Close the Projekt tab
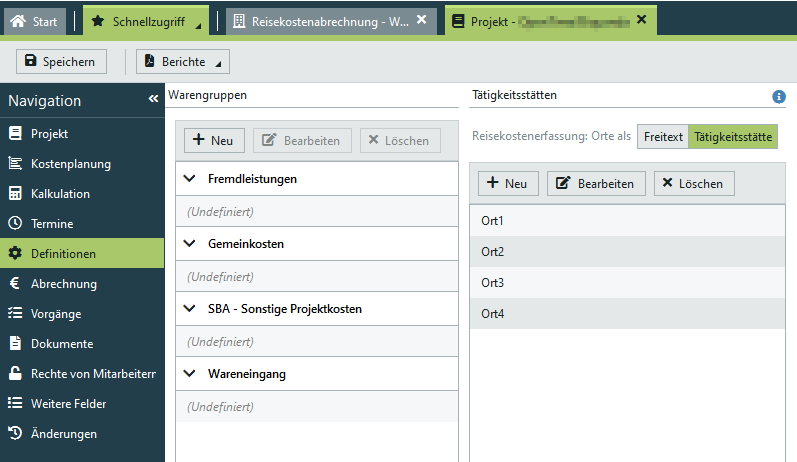Viewport: 797px width, 462px height. (x=641, y=19)
